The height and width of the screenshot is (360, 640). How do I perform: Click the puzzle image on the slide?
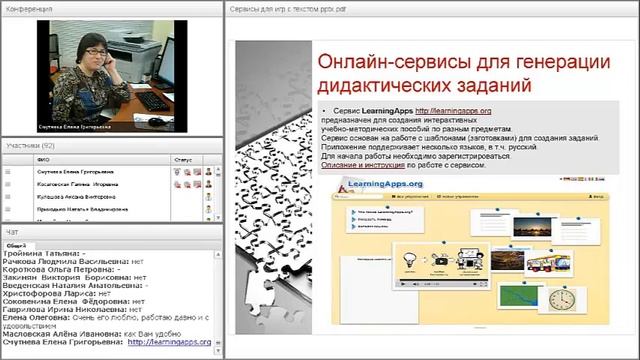(x=273, y=187)
